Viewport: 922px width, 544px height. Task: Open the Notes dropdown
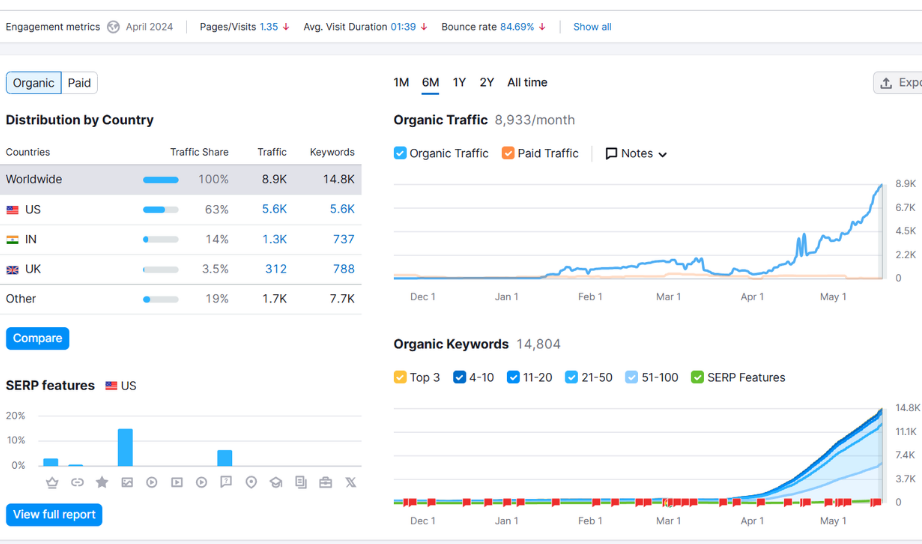pos(636,153)
